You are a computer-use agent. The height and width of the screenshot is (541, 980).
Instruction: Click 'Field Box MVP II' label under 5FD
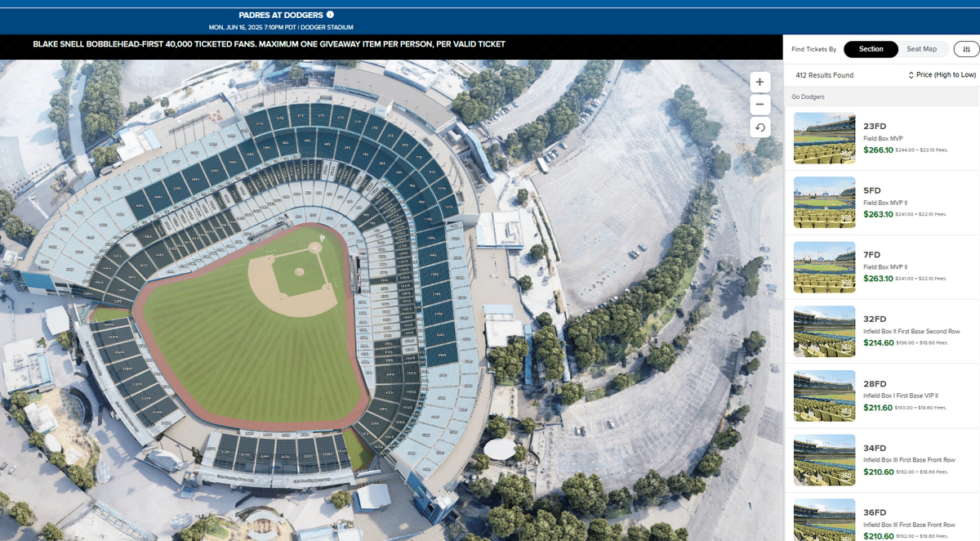(885, 203)
